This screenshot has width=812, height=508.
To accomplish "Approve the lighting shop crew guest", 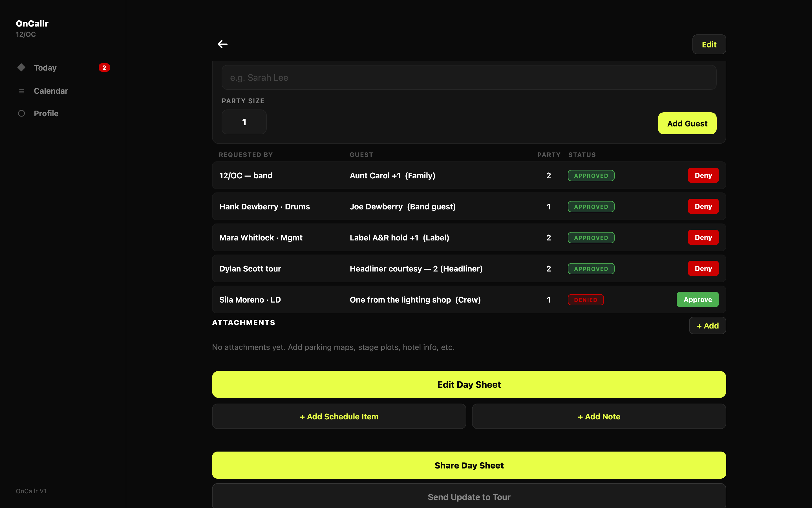I will pyautogui.click(x=698, y=299).
